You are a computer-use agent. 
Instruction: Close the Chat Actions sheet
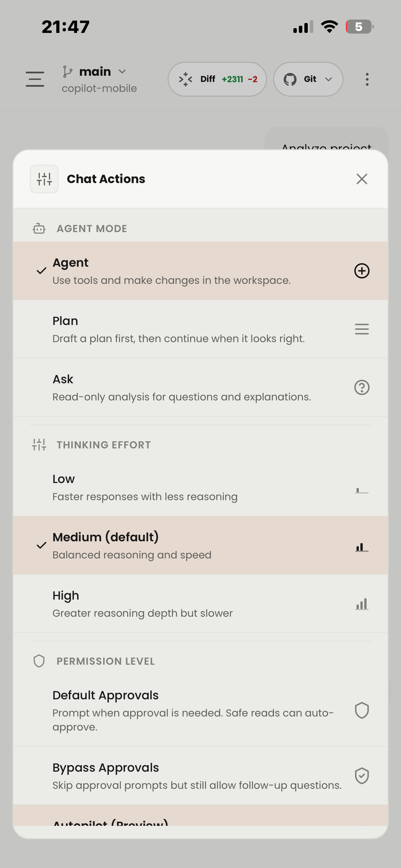pos(362,179)
